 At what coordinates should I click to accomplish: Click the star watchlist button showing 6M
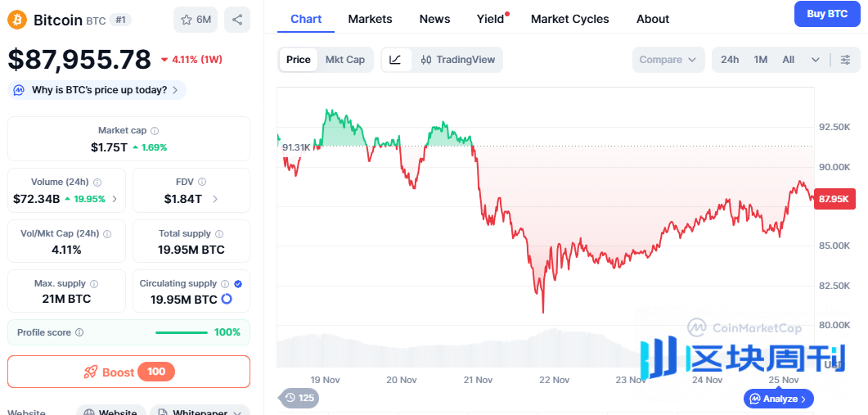coord(196,20)
